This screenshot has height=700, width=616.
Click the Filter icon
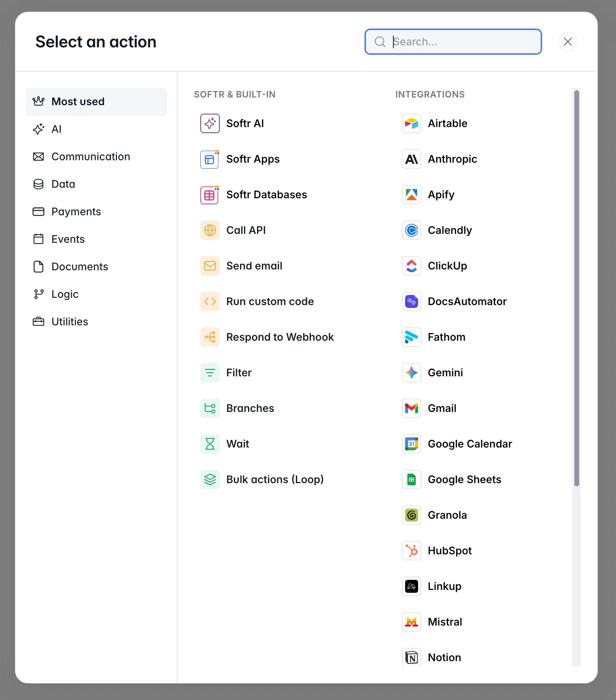[x=210, y=373]
